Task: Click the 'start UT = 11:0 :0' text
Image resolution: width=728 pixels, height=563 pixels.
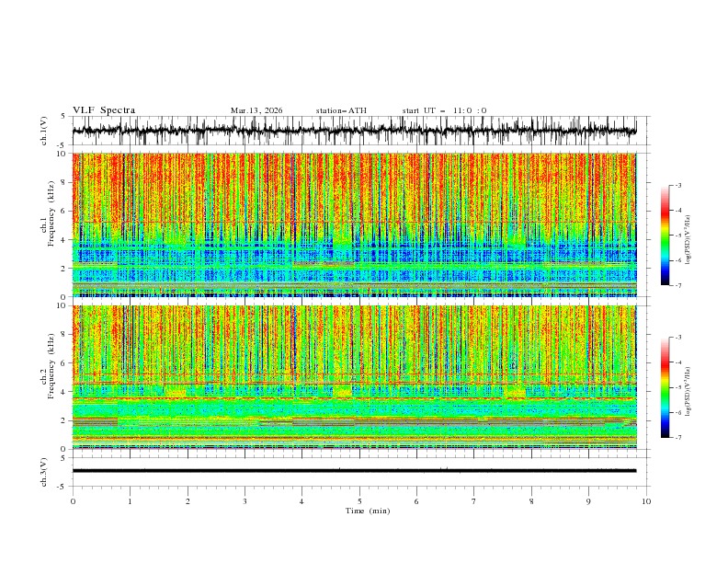Action: pos(444,110)
